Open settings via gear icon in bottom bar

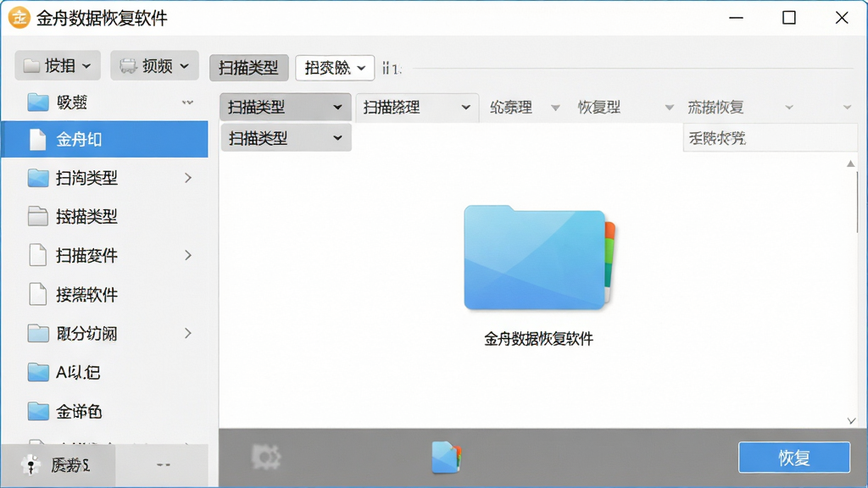[266, 457]
